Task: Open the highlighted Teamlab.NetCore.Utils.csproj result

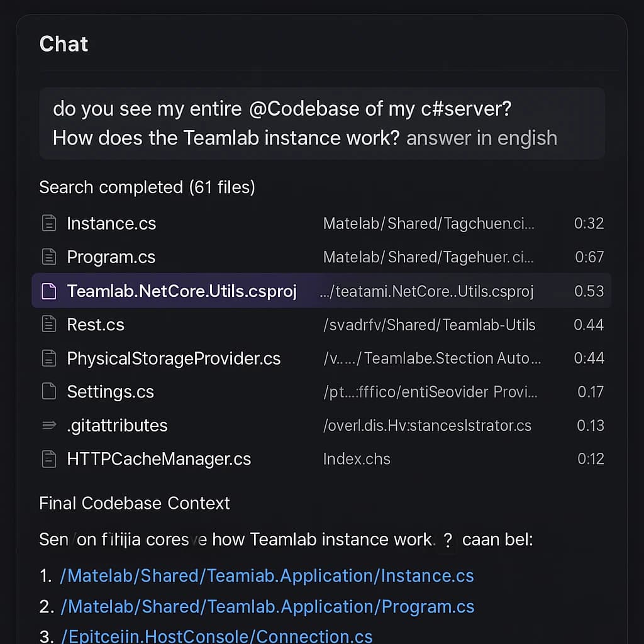Action: (182, 291)
